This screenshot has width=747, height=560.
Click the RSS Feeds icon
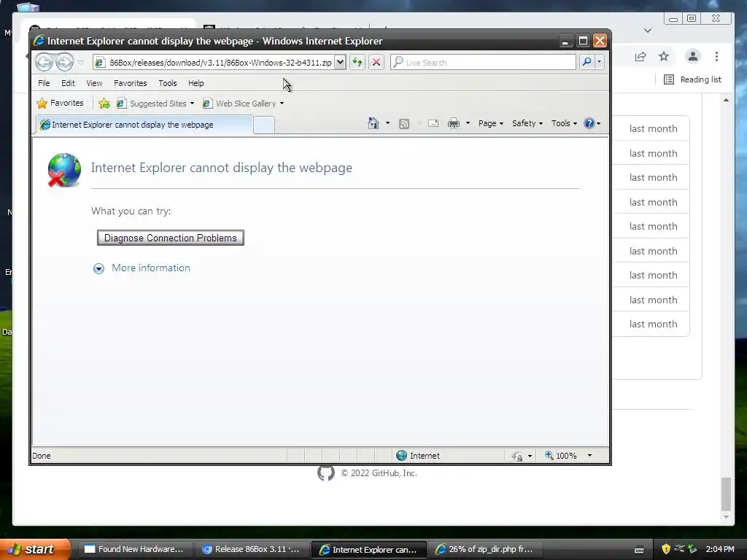click(x=404, y=124)
